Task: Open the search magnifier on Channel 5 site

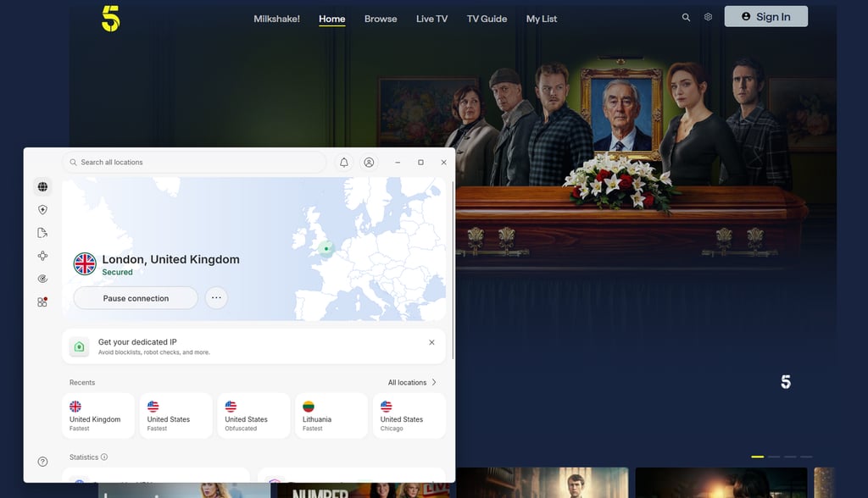Action: point(686,17)
